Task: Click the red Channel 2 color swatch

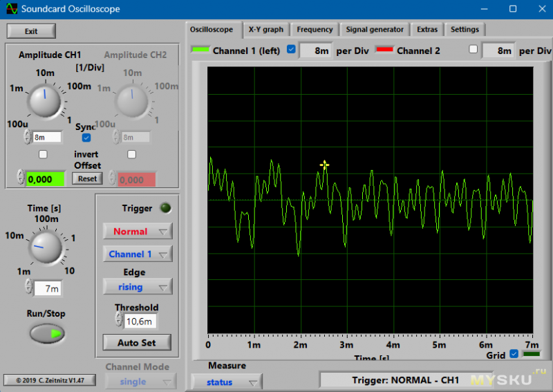Action: (x=384, y=49)
